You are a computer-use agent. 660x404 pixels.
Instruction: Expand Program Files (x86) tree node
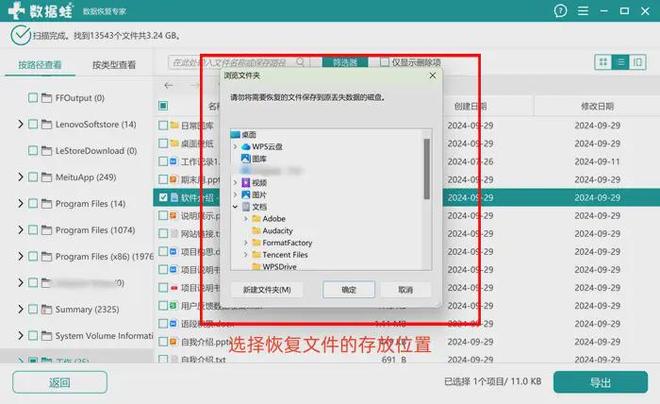pos(20,256)
